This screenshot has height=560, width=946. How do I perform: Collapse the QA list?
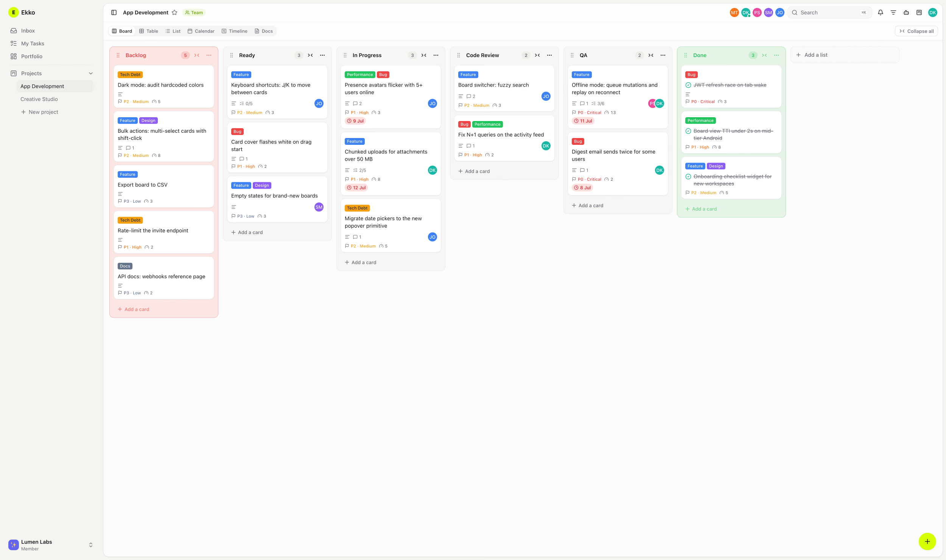point(651,55)
